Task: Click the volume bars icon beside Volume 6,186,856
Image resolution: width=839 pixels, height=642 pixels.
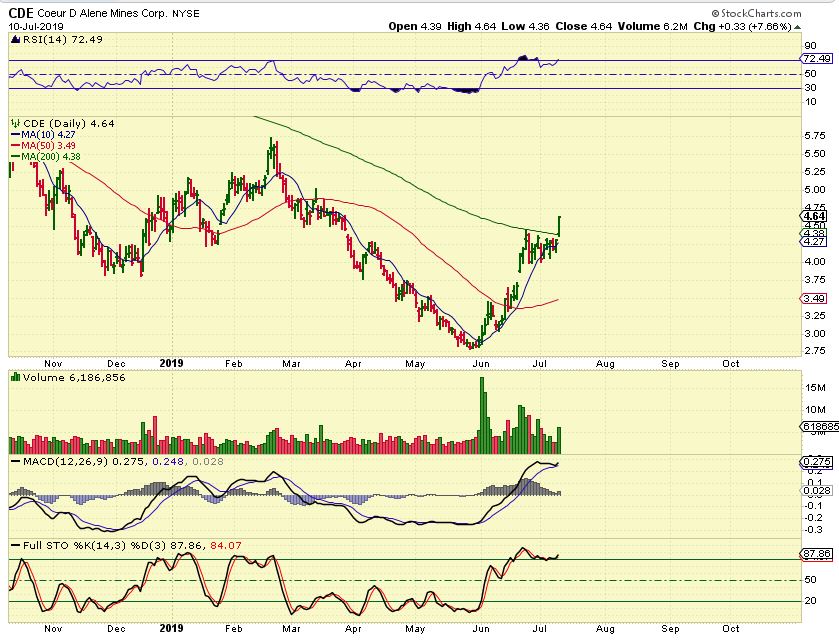Action: (x=16, y=377)
